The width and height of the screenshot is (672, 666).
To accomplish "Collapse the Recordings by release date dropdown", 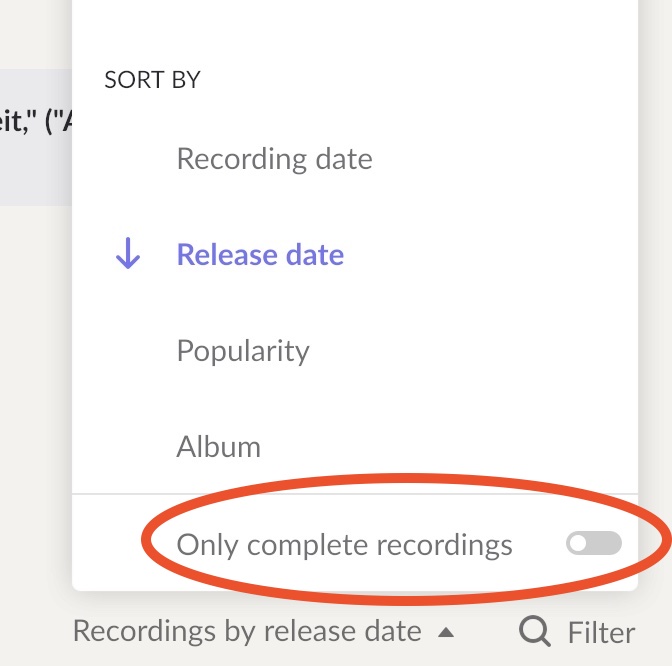I will [263, 631].
